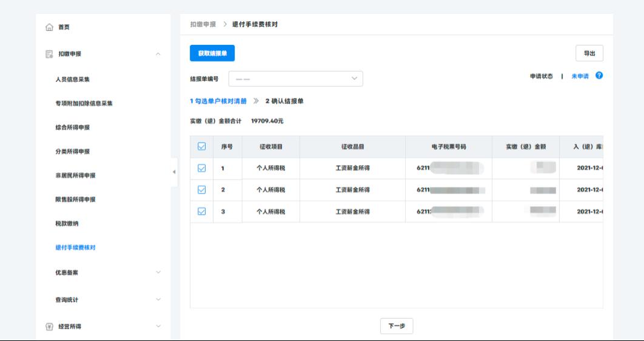Viewport: 644px width, 341px height.
Task: Click the 导出 export button
Action: point(589,53)
